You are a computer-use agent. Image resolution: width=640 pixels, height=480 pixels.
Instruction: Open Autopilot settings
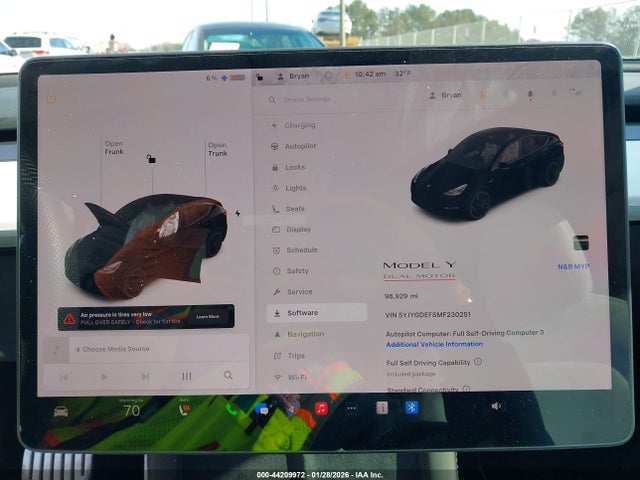point(293,146)
